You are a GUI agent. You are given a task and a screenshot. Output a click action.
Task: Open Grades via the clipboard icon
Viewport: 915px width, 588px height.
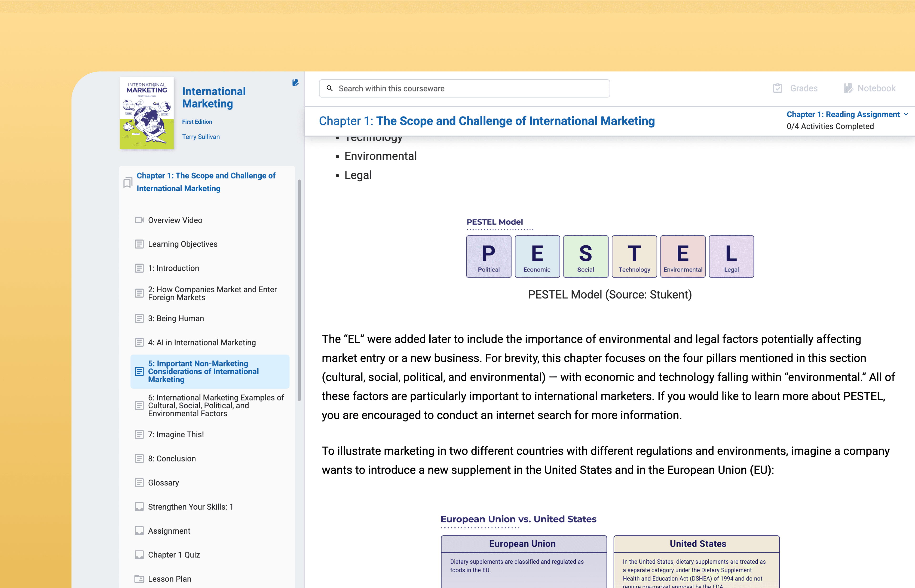(x=778, y=89)
